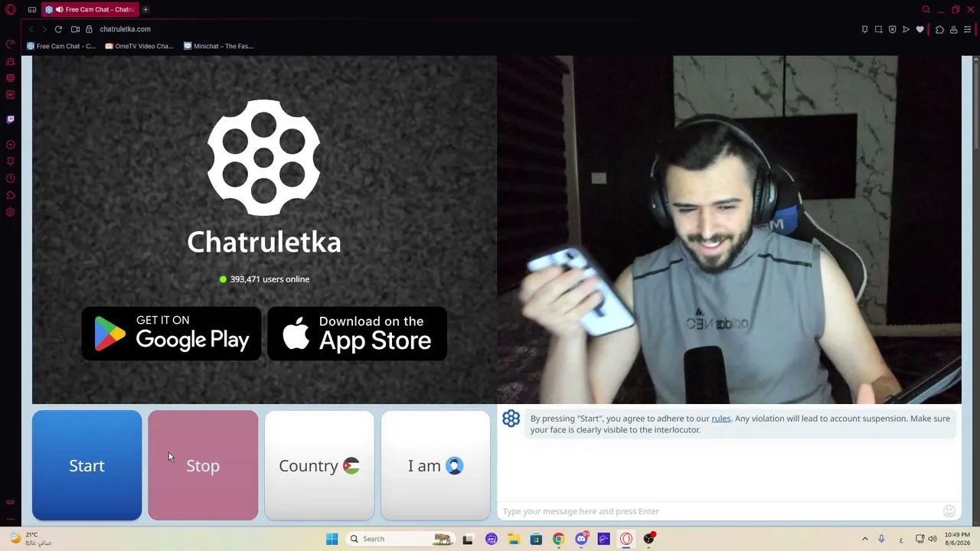Bookmark this page with the heart icon
Screen dimensions: 980x551
(920, 30)
